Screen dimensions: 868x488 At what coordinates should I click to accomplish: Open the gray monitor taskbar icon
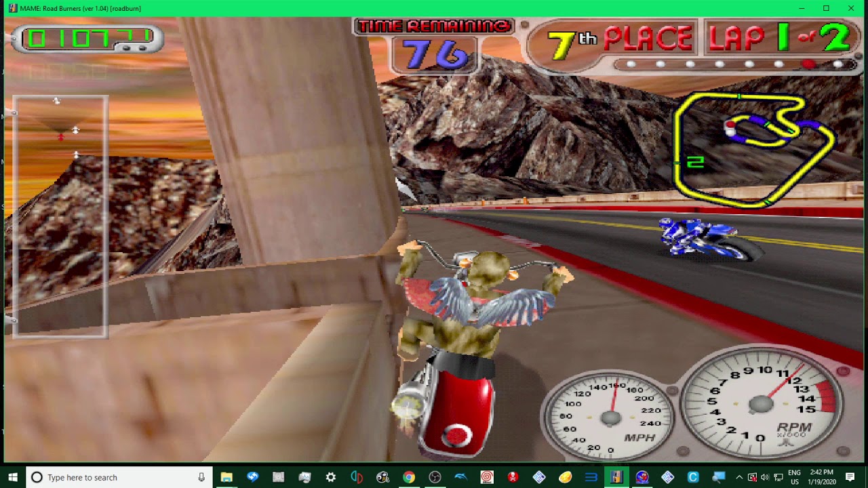pyautogui.click(x=304, y=477)
